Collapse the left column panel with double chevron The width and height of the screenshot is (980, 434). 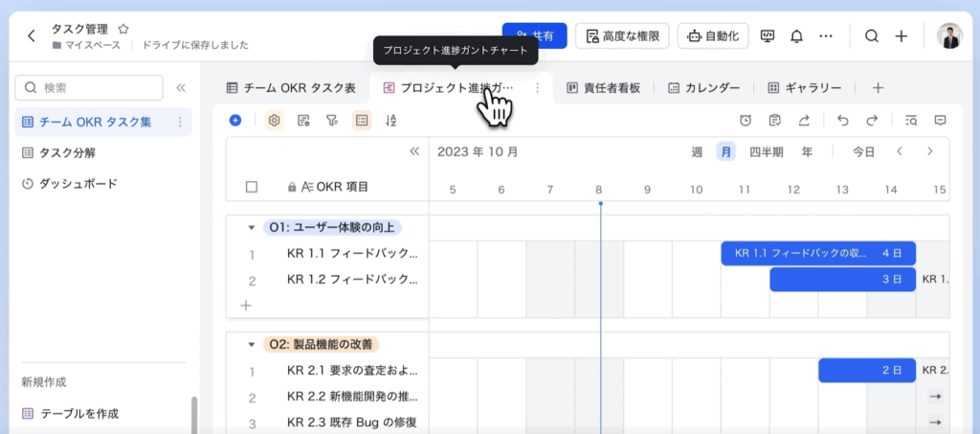pos(414,151)
